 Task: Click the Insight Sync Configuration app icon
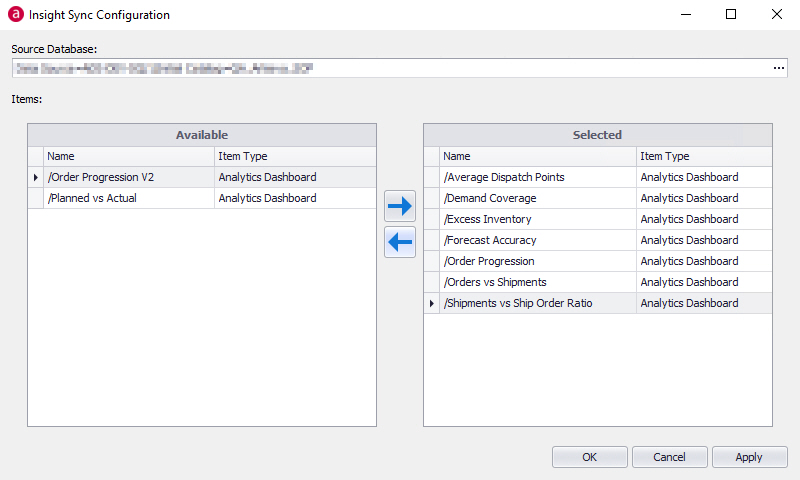[x=16, y=14]
